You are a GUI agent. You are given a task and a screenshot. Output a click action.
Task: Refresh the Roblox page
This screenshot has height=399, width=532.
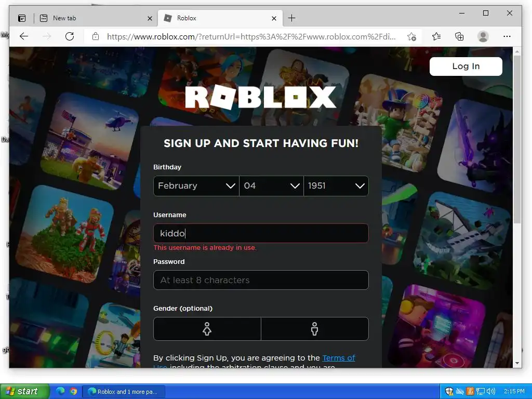[x=70, y=36]
